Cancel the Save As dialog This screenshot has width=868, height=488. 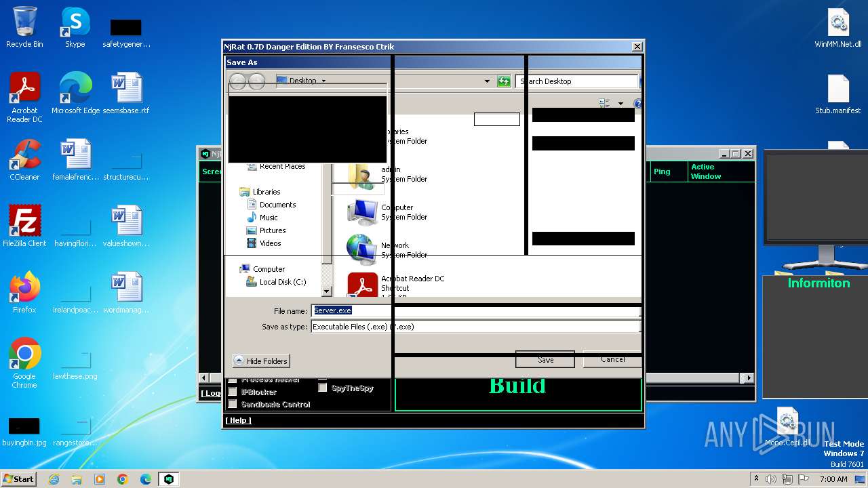tap(612, 359)
